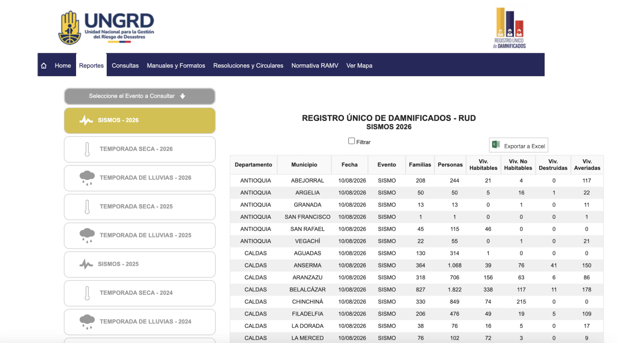Click the Personas column header
The height and width of the screenshot is (343, 644).
pyautogui.click(x=450, y=165)
